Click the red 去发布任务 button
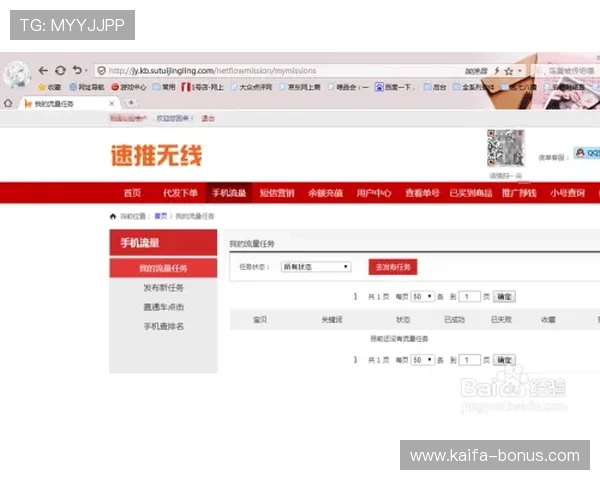Screen dimensions: 600x480 [393, 267]
